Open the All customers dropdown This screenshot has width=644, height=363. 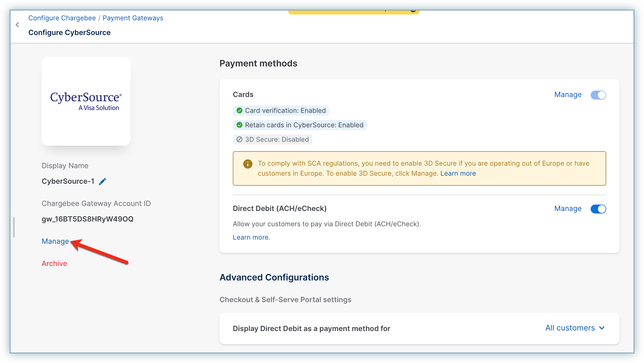(x=570, y=328)
